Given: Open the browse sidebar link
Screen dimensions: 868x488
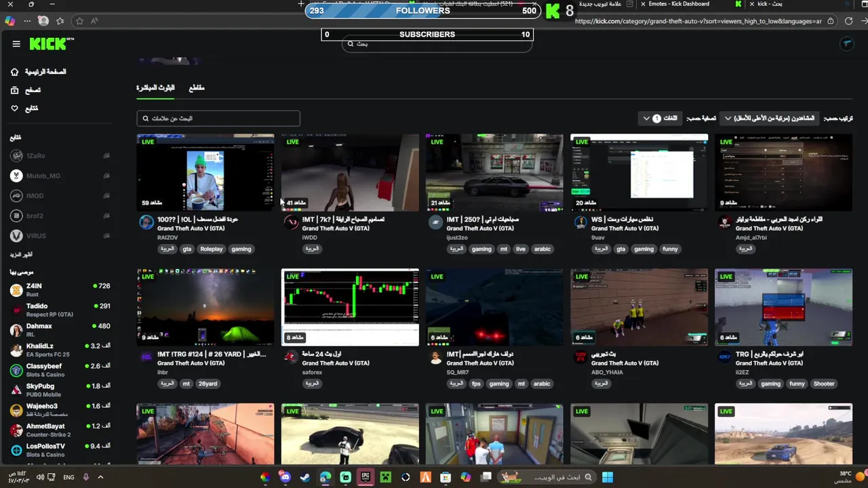Looking at the screenshot, I should coord(26,90).
